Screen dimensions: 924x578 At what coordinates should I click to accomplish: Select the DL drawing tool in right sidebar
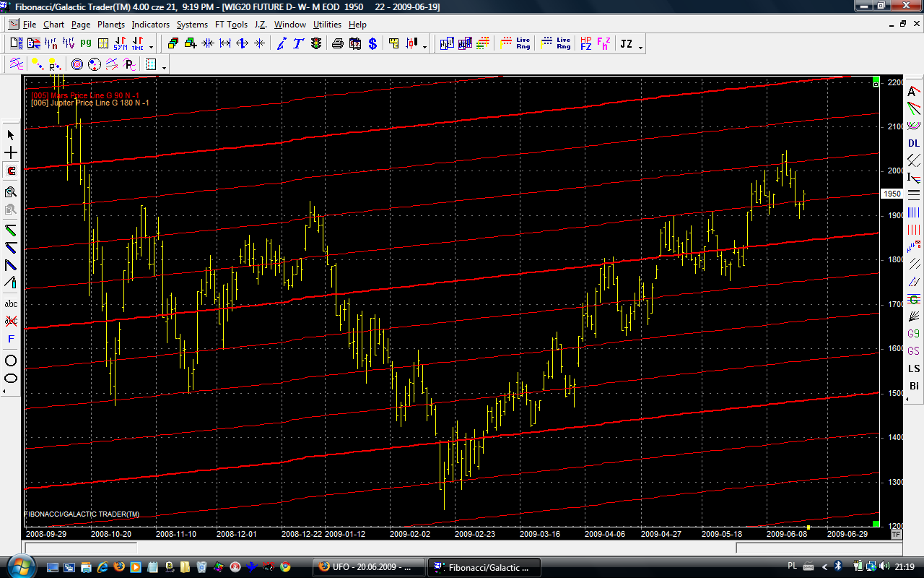pyautogui.click(x=914, y=143)
